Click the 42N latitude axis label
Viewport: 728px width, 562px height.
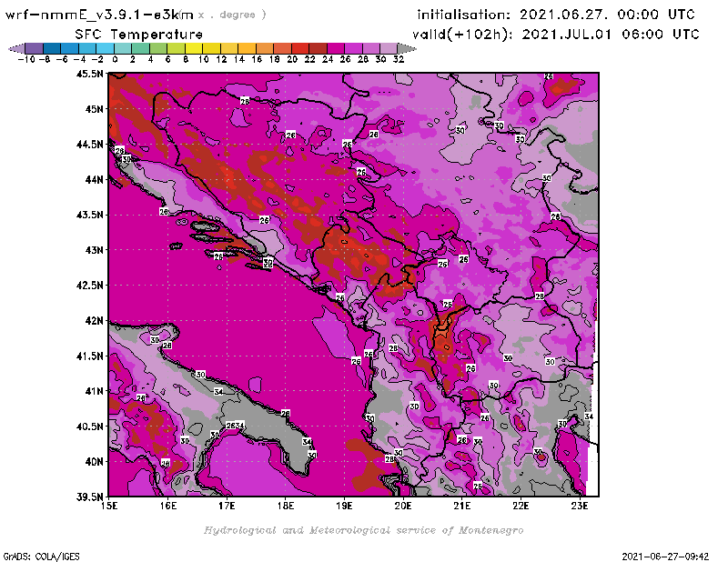[x=95, y=321]
